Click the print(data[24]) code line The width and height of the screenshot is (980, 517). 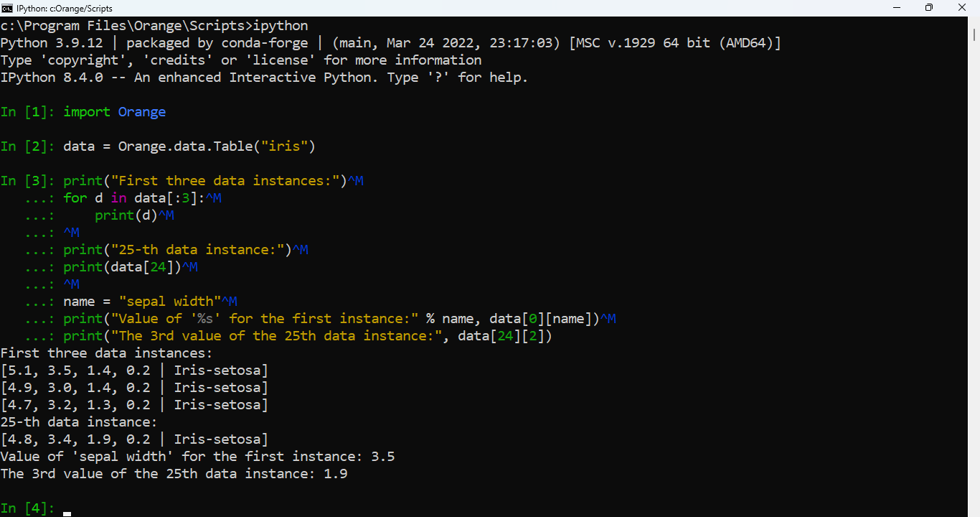(122, 267)
